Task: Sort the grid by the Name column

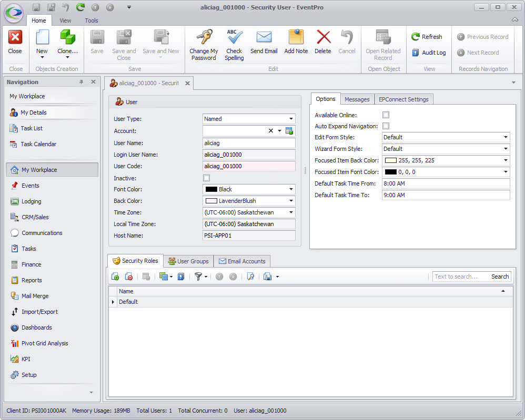Action: [315, 291]
